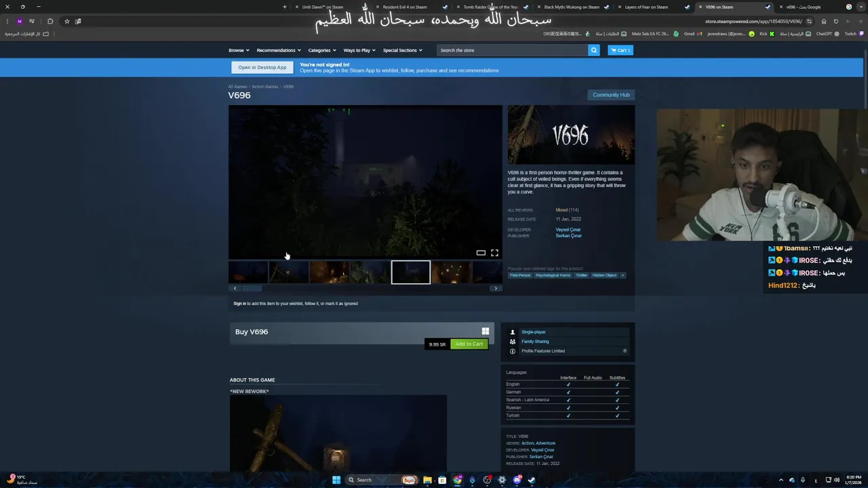Open the Recommendations dropdown menu
The width and height of the screenshot is (868, 488).
tap(279, 50)
